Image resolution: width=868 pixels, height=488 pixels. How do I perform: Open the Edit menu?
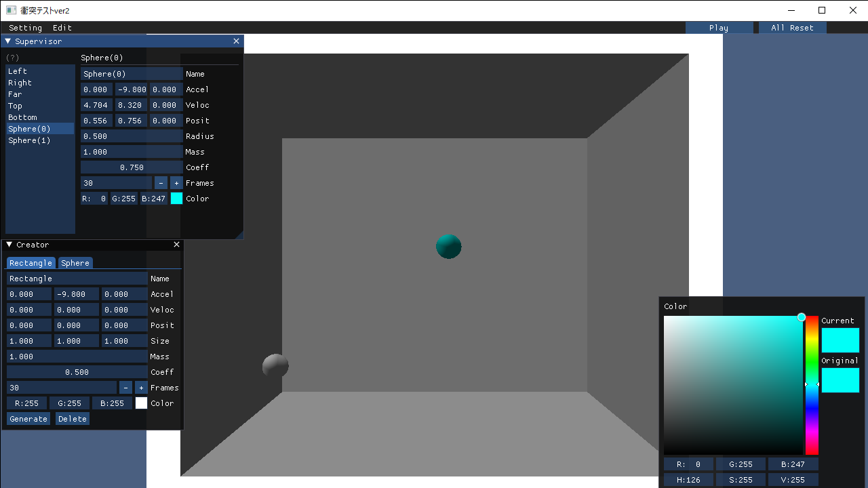pyautogui.click(x=62, y=28)
